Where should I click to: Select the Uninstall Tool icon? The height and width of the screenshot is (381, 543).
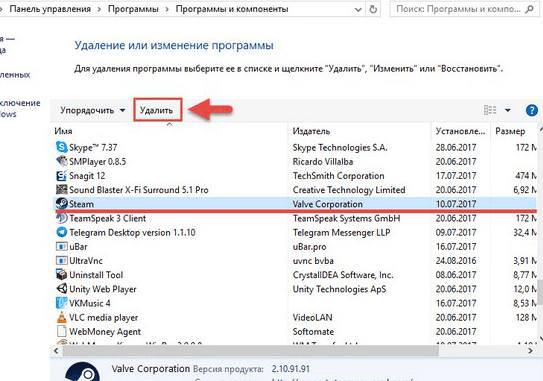pos(62,275)
